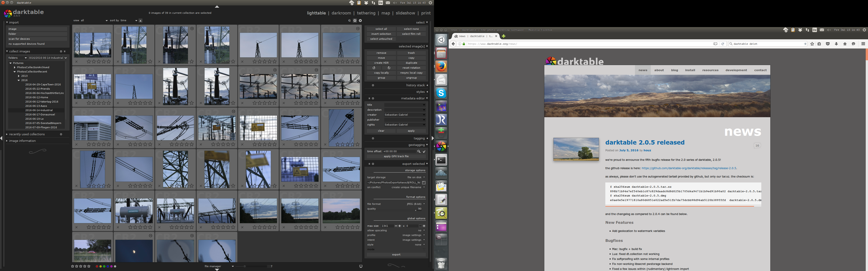Click the export button

coord(396,255)
